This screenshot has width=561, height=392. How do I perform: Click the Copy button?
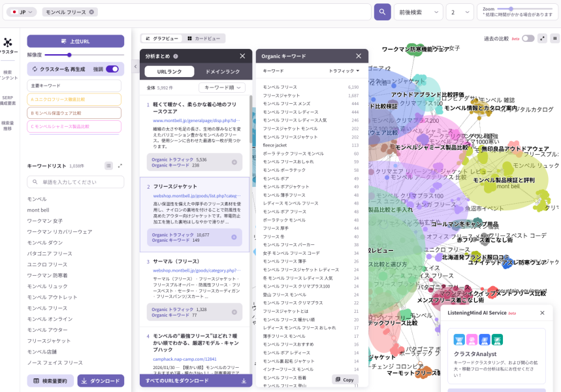345,380
